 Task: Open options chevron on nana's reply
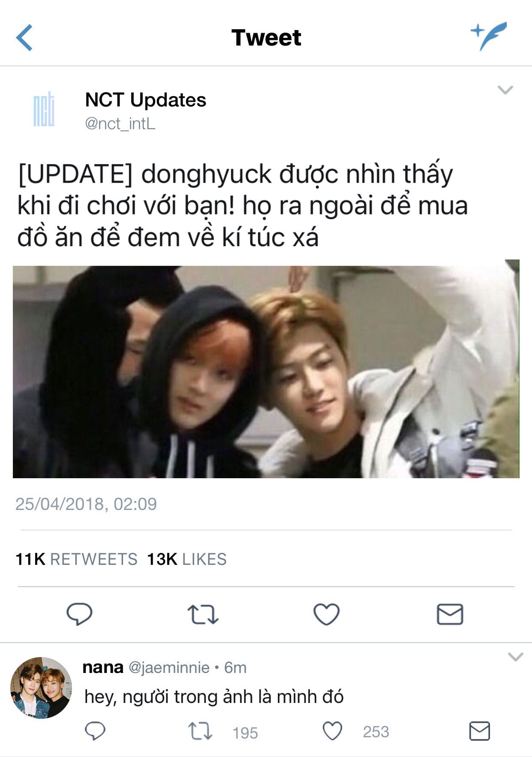pyautogui.click(x=515, y=657)
